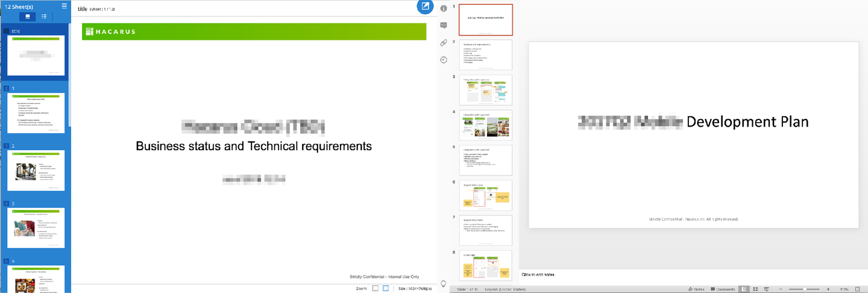Select PowerPoint slide 8 thumbnail
Viewport: 868px width, 293px height.
(486, 265)
